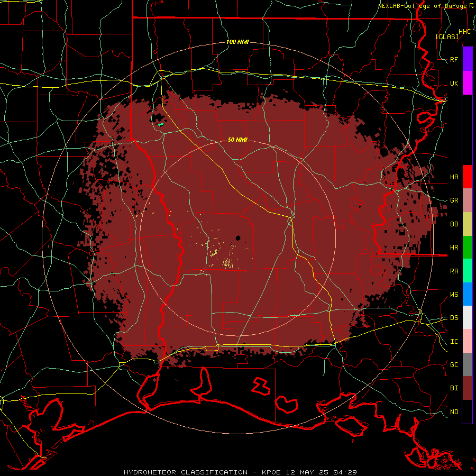Click the 'HA' legend label
476x476 pixels.
(454, 177)
